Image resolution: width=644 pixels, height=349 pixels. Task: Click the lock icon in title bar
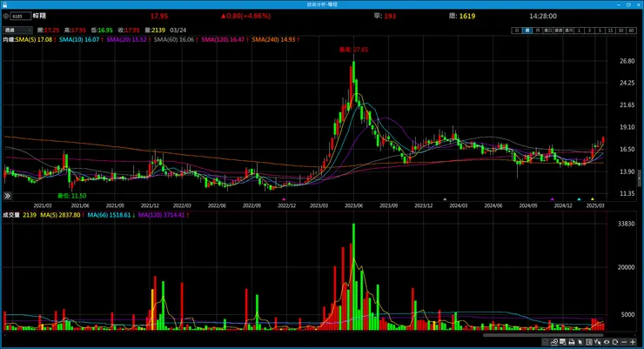point(5,4)
